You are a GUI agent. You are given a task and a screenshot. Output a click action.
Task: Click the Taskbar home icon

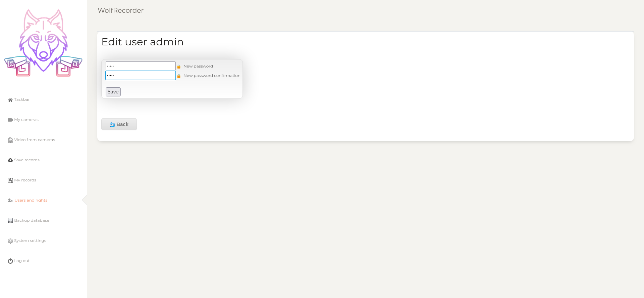pyautogui.click(x=10, y=100)
